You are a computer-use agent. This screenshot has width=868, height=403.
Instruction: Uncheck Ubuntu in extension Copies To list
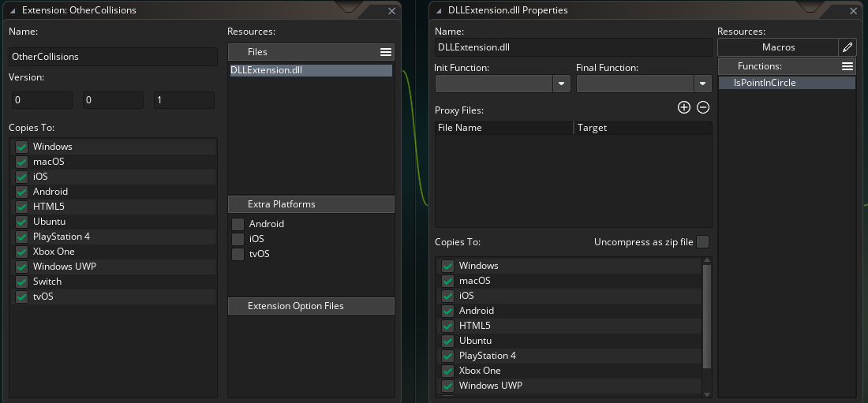tap(21, 222)
